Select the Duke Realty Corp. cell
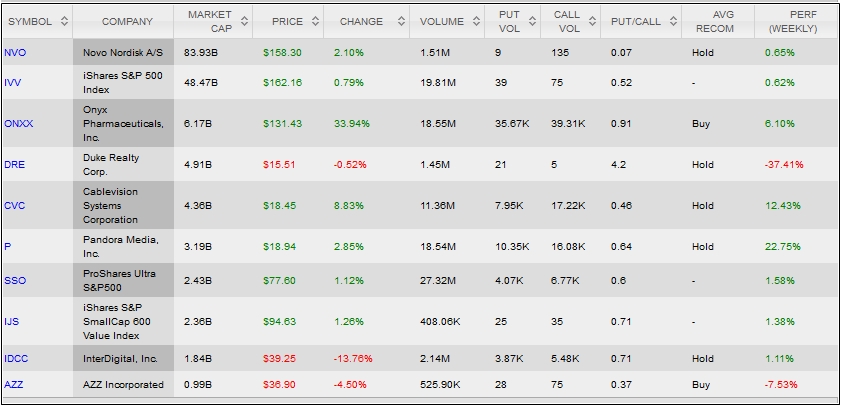Viewport: 841px width, 406px height. [x=123, y=165]
